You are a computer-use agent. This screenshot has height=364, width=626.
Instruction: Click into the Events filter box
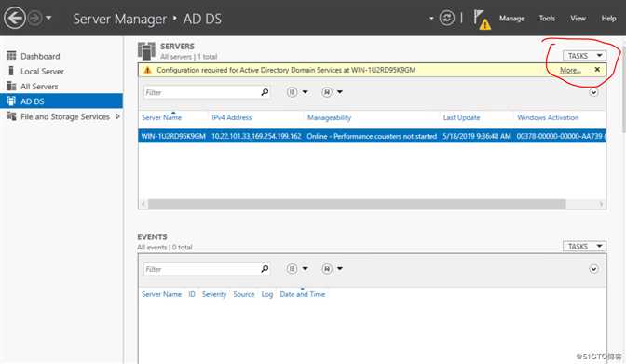pos(201,269)
